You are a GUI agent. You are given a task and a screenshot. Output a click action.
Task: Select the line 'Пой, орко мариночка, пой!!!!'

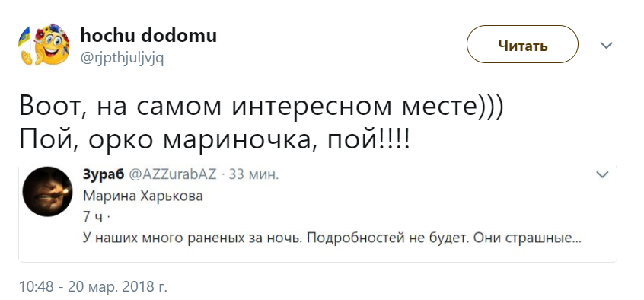(215, 141)
